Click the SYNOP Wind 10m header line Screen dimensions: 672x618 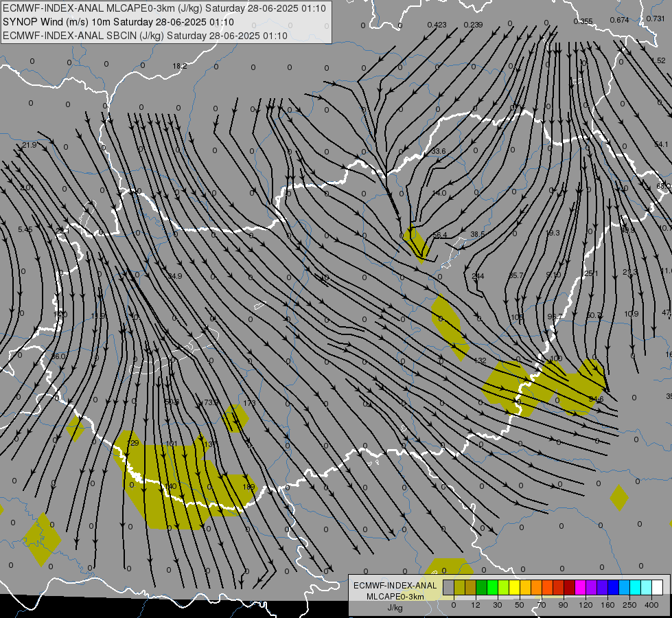tap(118, 22)
